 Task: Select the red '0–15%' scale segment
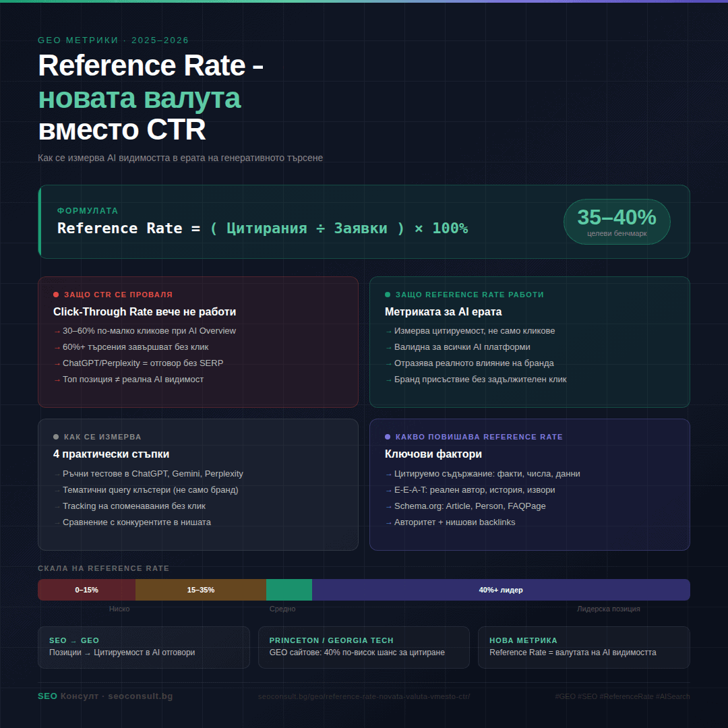[86, 589]
